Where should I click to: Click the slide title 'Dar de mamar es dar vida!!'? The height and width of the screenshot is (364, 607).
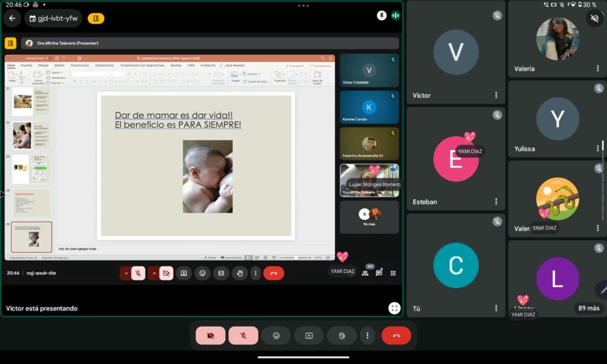tap(174, 115)
